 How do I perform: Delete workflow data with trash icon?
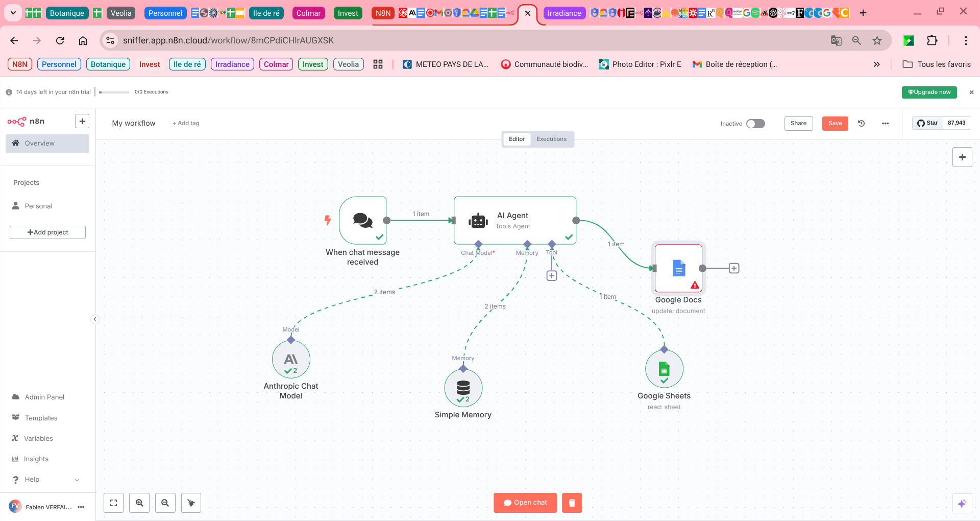coord(572,503)
